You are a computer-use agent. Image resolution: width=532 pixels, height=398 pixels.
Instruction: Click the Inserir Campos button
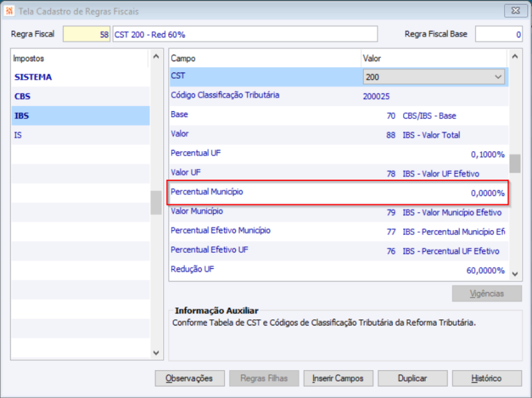[x=338, y=378]
